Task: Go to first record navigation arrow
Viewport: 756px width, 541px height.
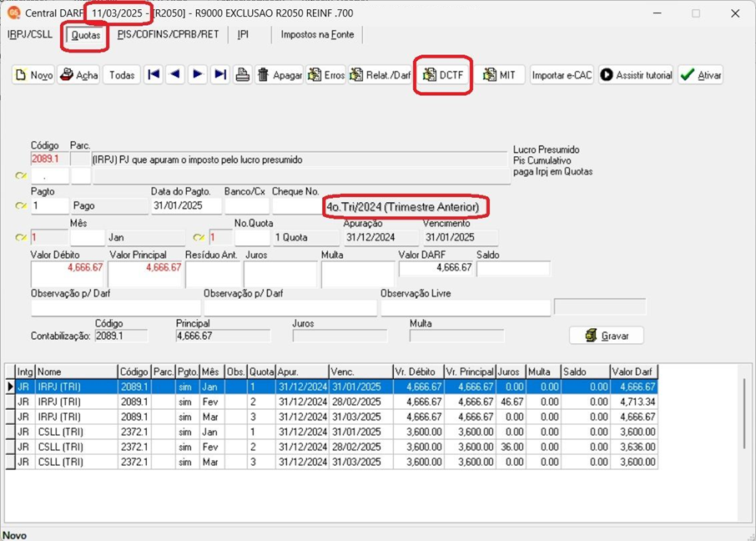Action: tap(154, 74)
